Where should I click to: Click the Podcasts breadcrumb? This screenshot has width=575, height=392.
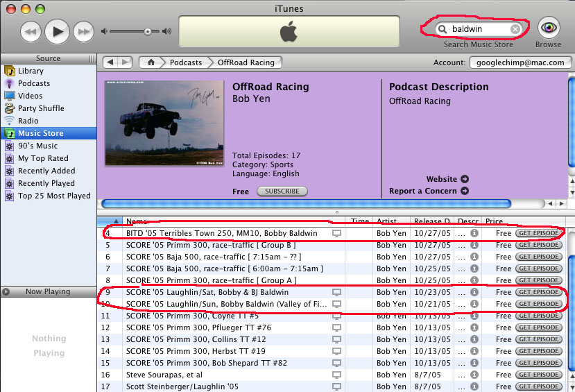pos(186,62)
